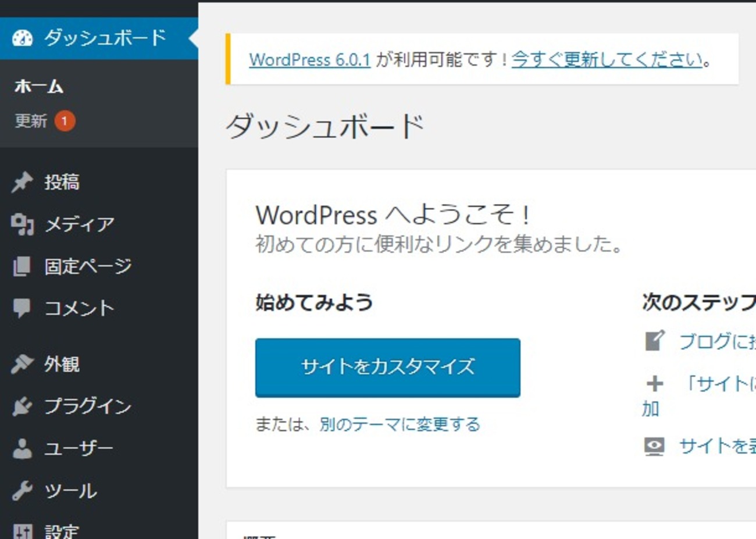
Task: Click the paintbrush icon beside 外観
Action: tap(22, 364)
